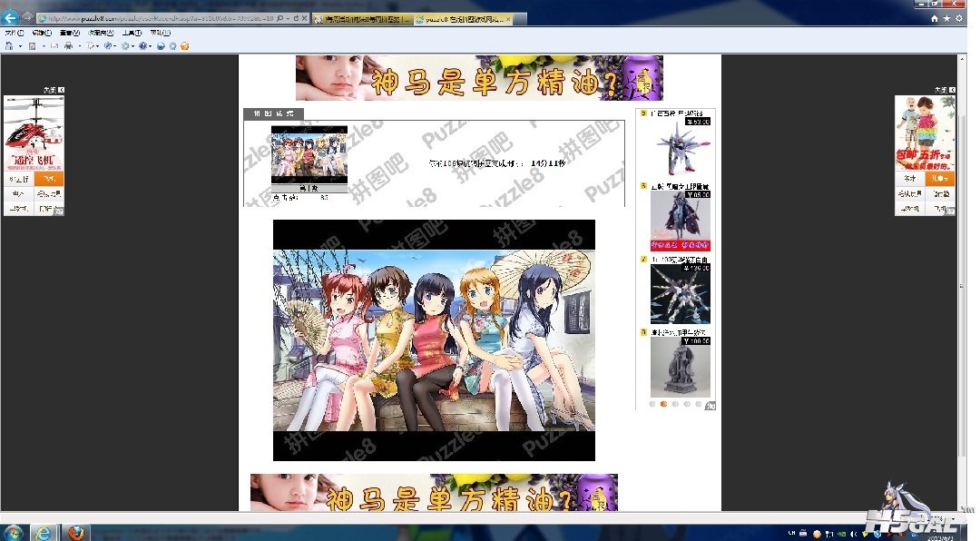Viewport: 980px width, 541px height.
Task: Close the left floating helicopter ad
Action: 61,90
